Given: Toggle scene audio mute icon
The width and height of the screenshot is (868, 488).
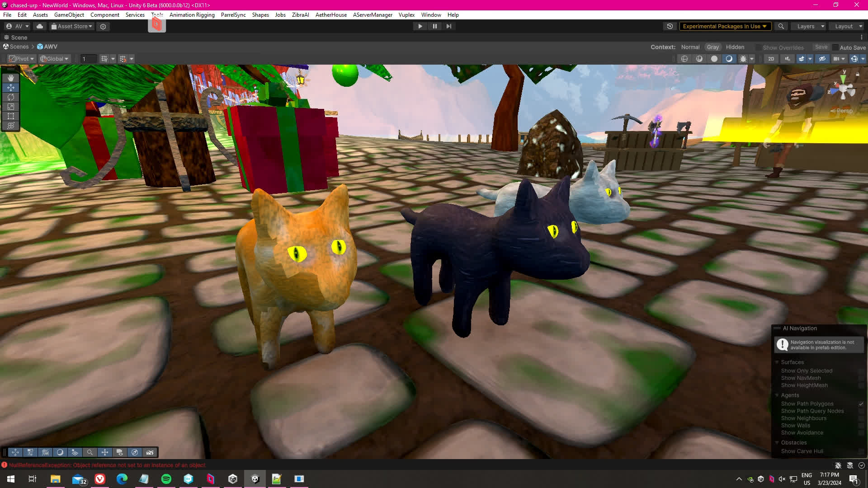Looking at the screenshot, I should coord(788,59).
